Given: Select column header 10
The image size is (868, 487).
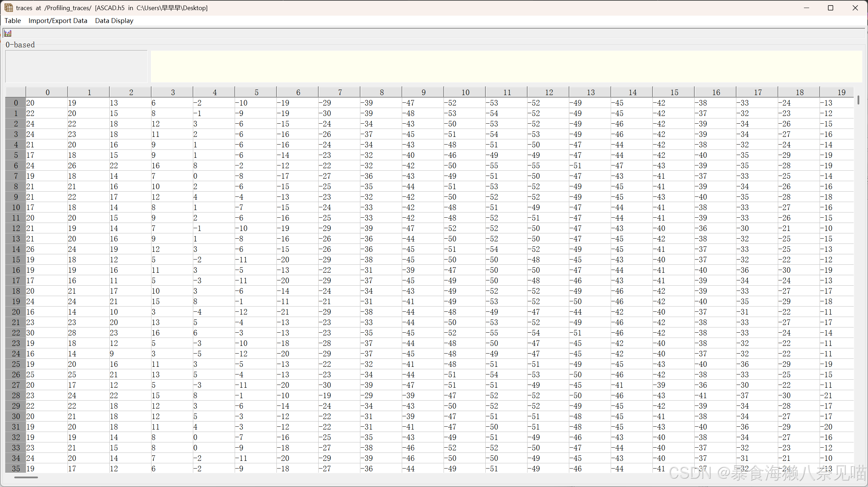Looking at the screenshot, I should (x=465, y=92).
